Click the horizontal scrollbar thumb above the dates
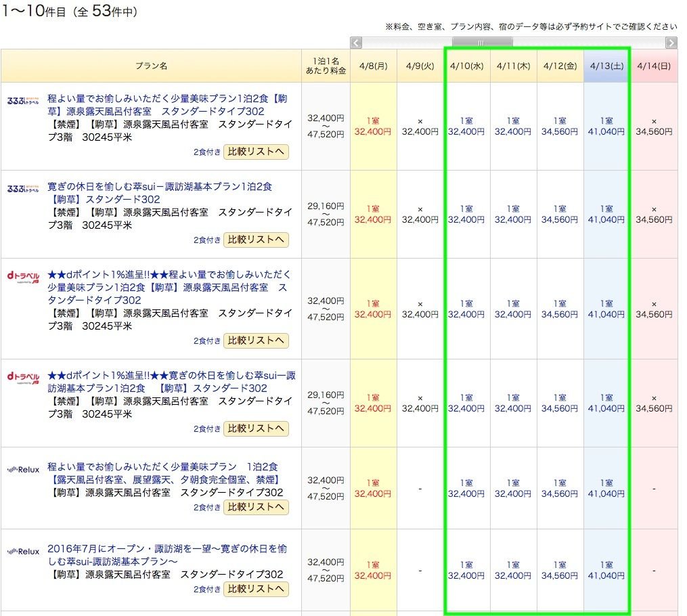687x616 pixels. (x=481, y=43)
